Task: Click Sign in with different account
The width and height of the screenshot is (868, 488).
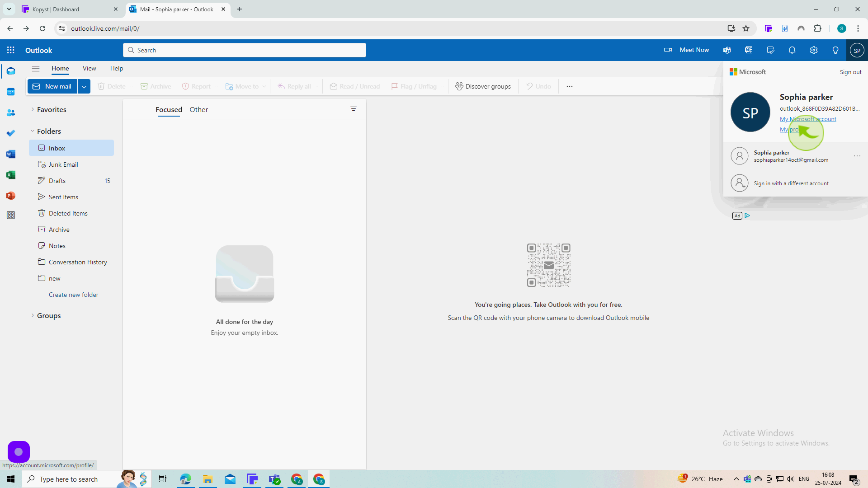Action: pyautogui.click(x=791, y=183)
